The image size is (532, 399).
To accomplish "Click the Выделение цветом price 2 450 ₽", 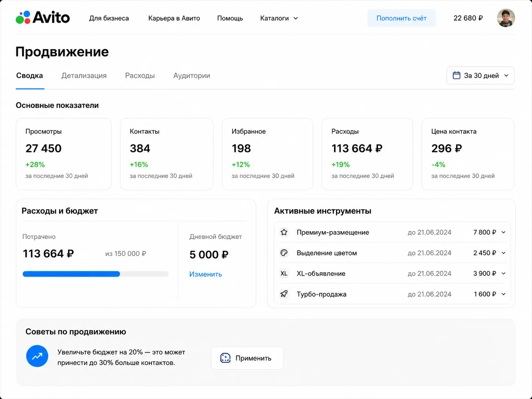I will click(x=485, y=253).
